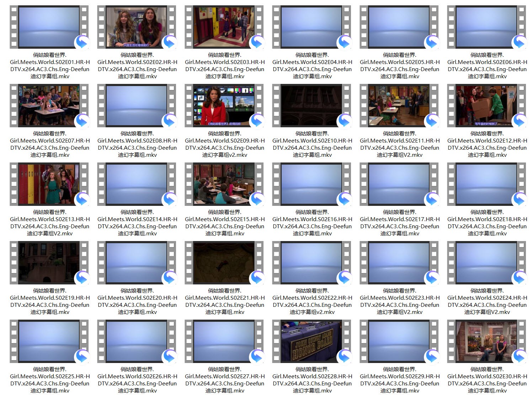
Task: Select the S02E19 brownstone building thumbnail
Action: click(x=49, y=263)
